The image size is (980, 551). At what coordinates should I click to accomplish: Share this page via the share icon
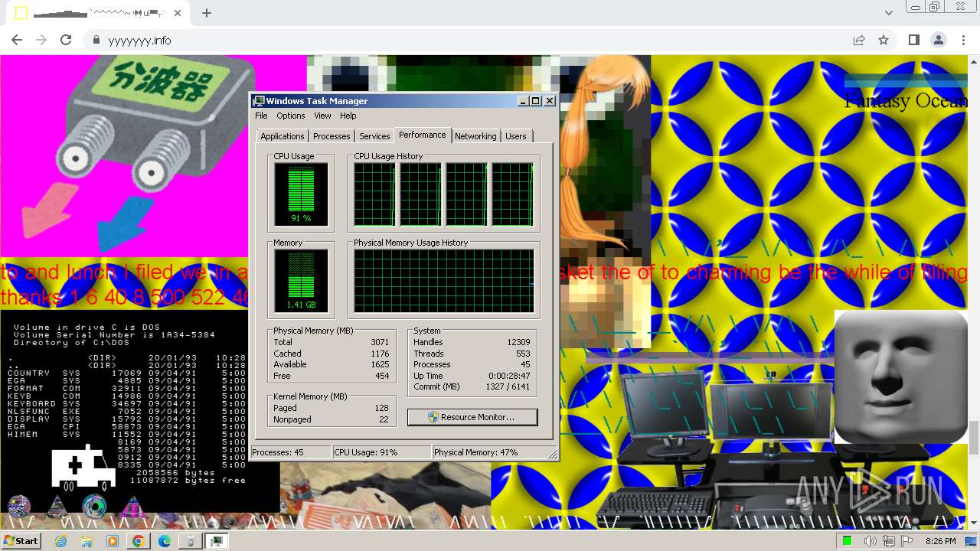[x=859, y=40]
